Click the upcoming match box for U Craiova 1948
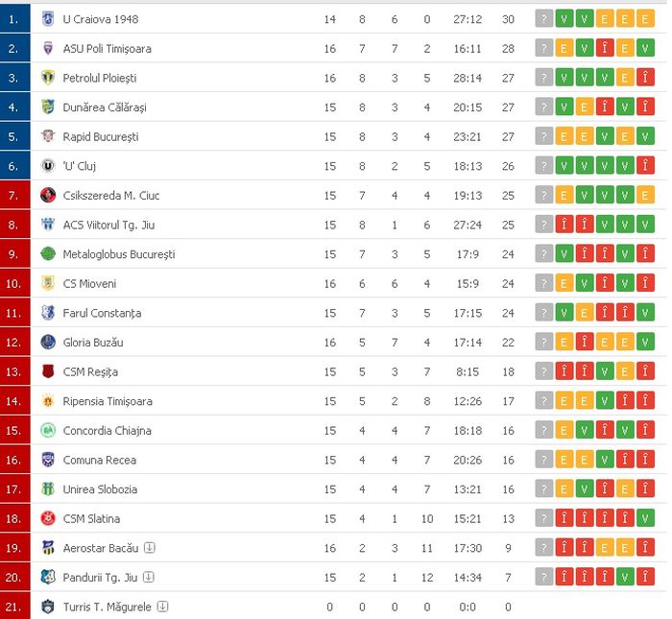Image resolution: width=672 pixels, height=619 pixels. pyautogui.click(x=544, y=19)
